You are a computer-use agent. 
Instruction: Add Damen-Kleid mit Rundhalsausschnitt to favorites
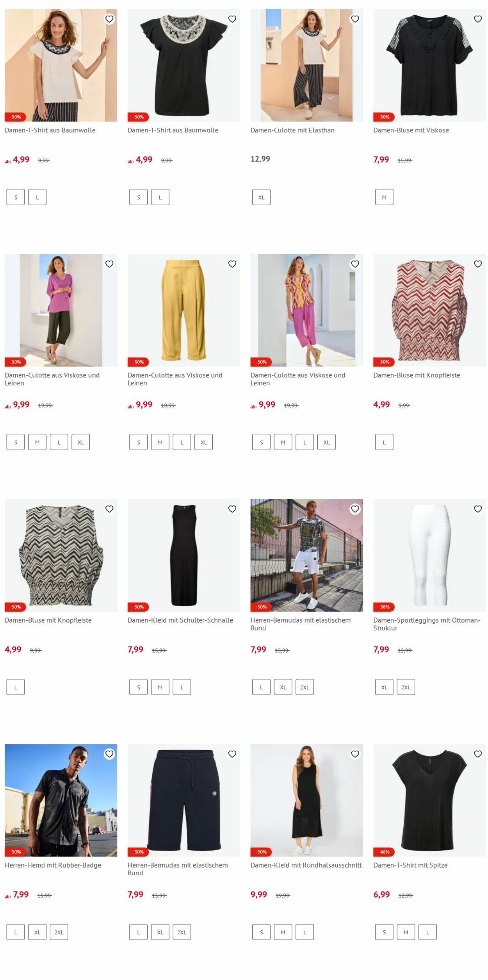[355, 754]
